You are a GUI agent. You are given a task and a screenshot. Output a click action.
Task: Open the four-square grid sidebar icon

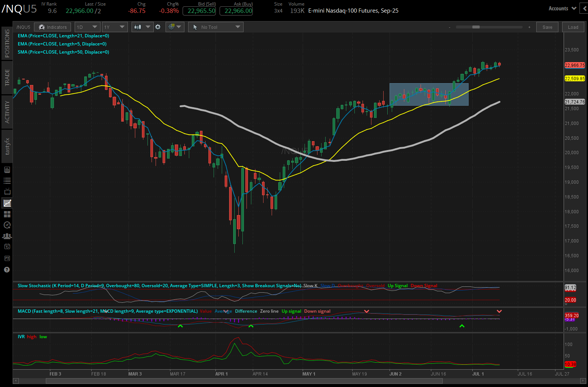[7, 214]
